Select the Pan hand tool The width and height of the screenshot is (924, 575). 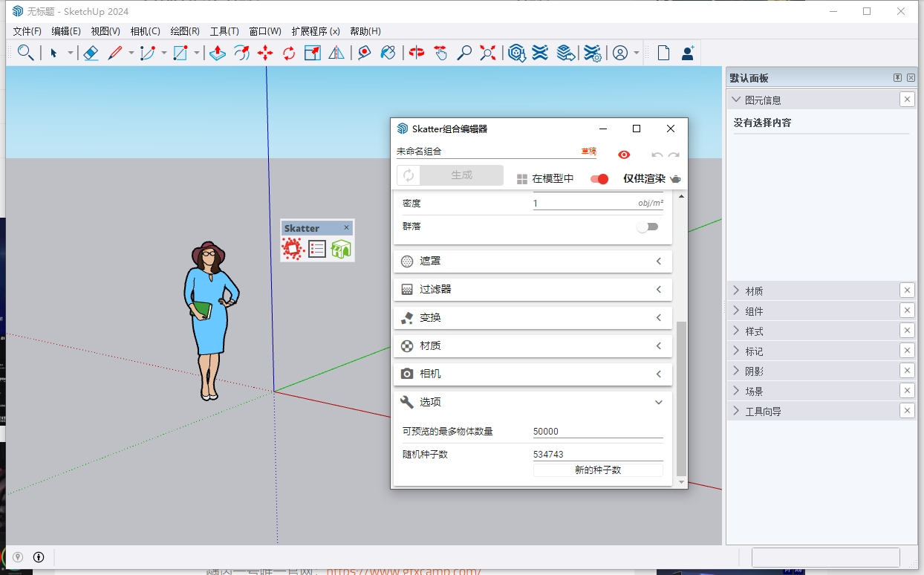point(440,53)
